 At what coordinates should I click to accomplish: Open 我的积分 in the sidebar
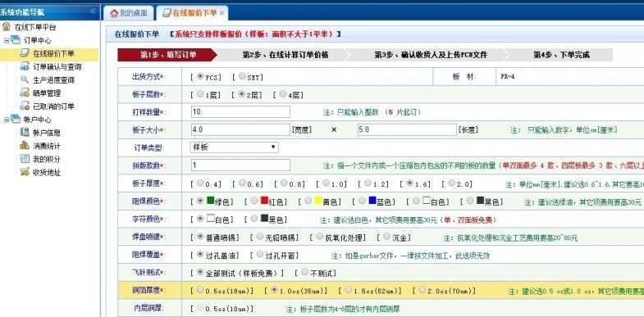[47, 159]
